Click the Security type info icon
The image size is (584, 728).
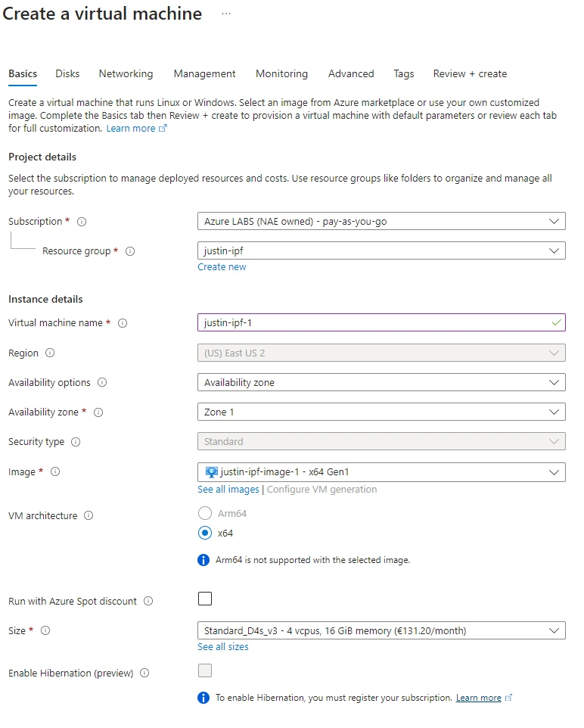point(76,442)
